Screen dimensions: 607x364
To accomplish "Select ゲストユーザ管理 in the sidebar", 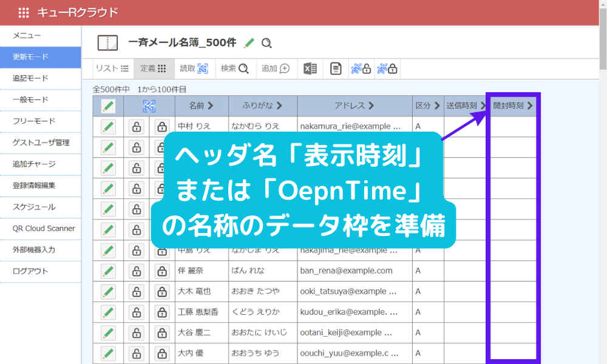I will click(x=40, y=143).
